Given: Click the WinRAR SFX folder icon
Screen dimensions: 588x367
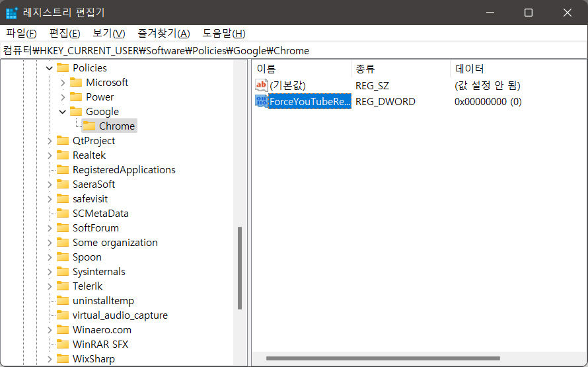Looking at the screenshot, I should [x=63, y=344].
